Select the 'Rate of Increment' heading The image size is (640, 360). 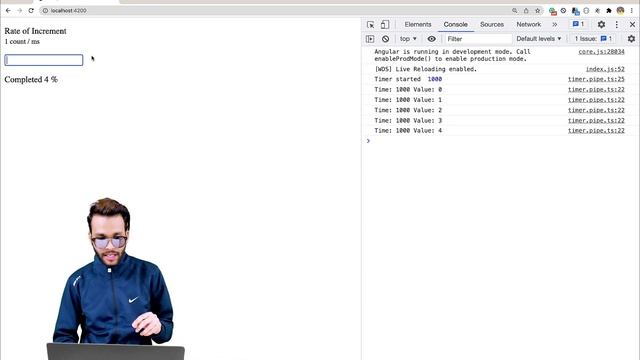pos(35,31)
